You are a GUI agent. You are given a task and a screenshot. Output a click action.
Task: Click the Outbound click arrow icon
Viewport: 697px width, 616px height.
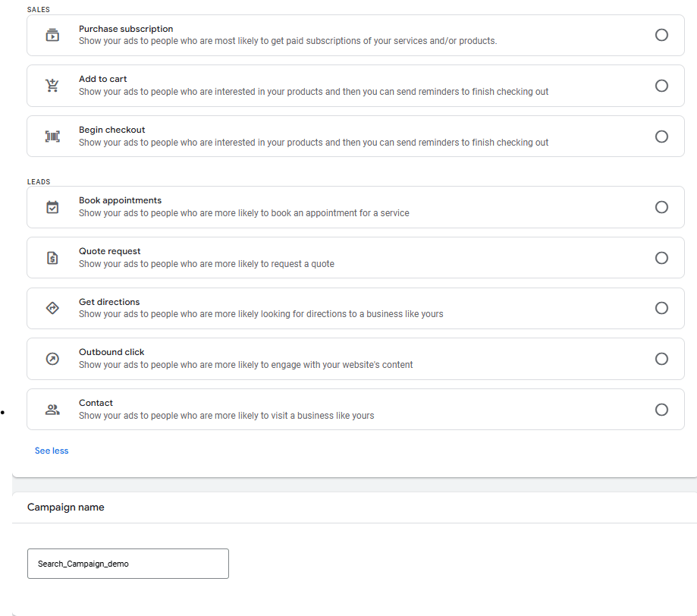coord(52,359)
